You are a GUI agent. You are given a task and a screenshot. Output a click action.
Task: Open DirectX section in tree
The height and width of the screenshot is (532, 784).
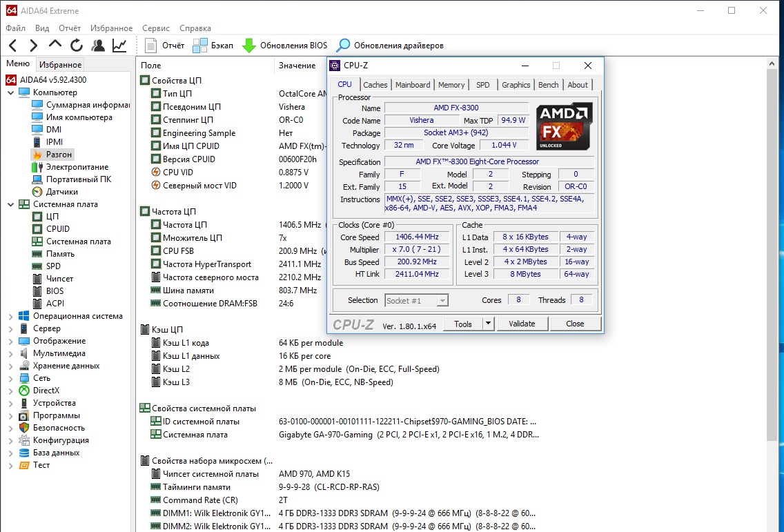(39, 391)
